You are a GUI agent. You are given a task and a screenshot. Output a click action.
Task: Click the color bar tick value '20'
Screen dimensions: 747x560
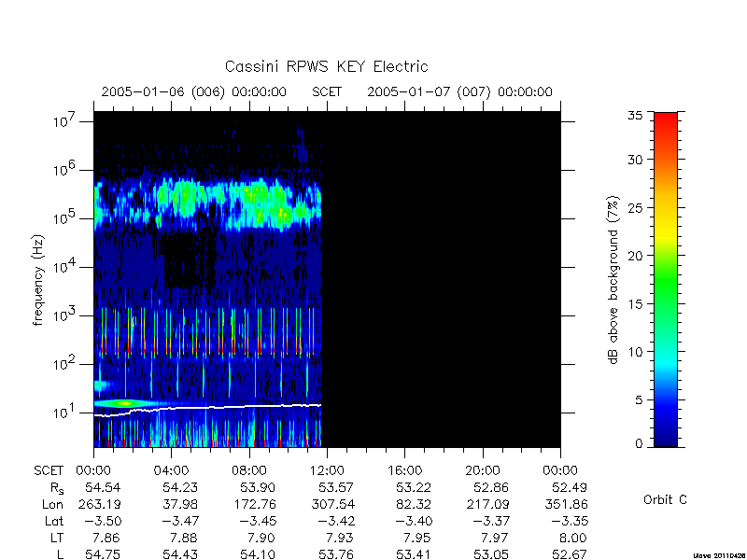click(x=635, y=256)
